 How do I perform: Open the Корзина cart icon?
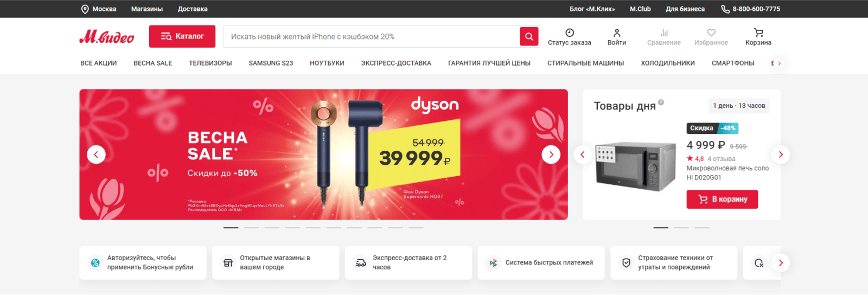click(x=758, y=33)
